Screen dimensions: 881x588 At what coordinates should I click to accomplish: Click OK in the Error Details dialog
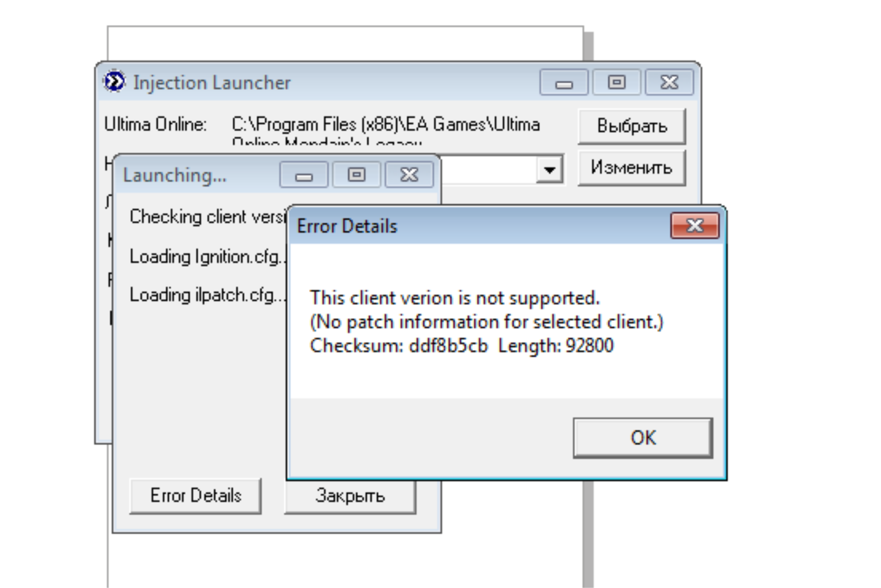[x=643, y=438]
